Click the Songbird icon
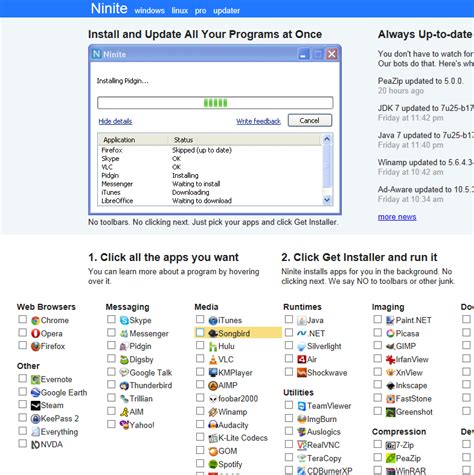 click(213, 333)
